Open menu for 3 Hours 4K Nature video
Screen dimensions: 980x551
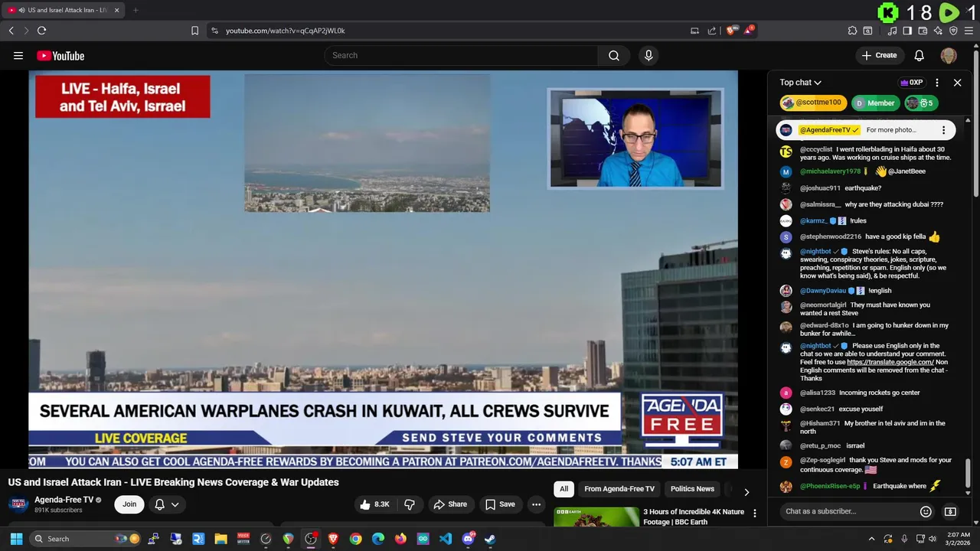point(754,514)
